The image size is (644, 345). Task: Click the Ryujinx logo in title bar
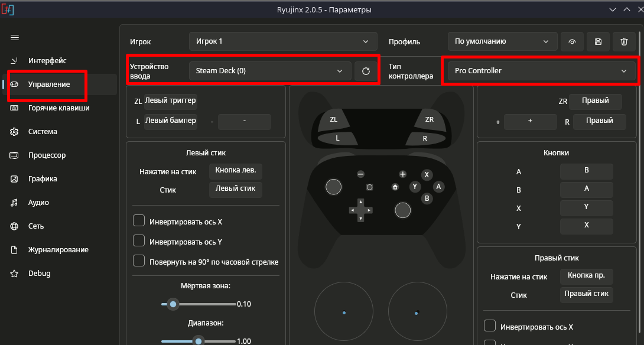point(8,10)
